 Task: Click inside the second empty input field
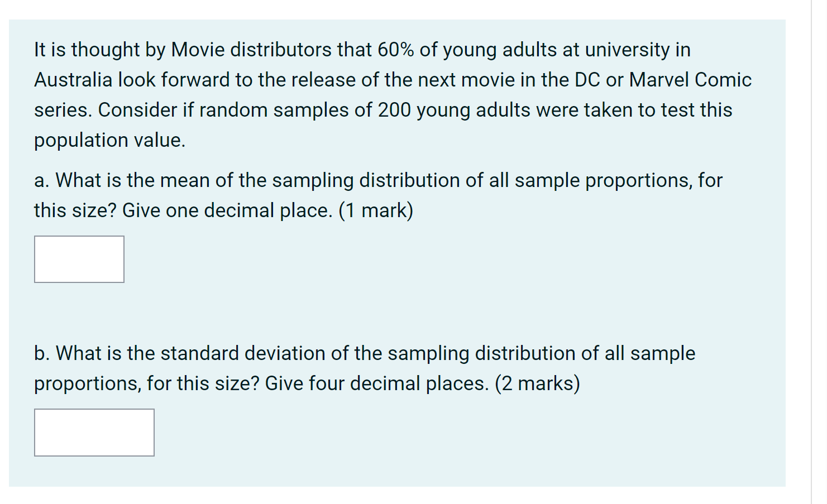[x=94, y=433]
